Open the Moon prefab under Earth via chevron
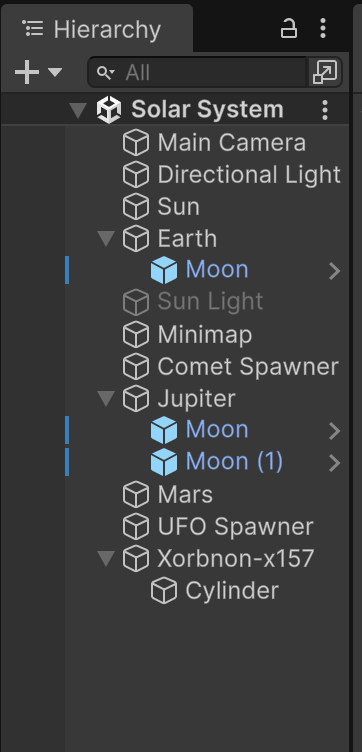This screenshot has width=362, height=752. [x=335, y=271]
